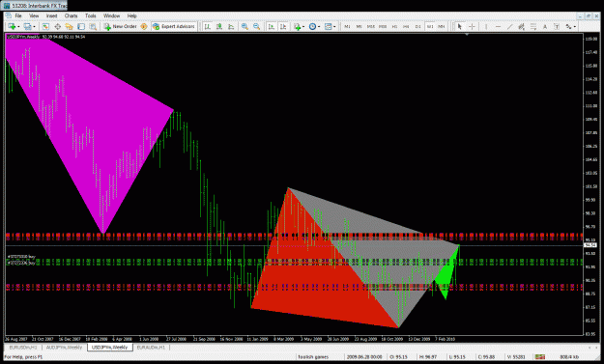604x364 pixels.
Task: Open the File menu
Action: pos(18,15)
